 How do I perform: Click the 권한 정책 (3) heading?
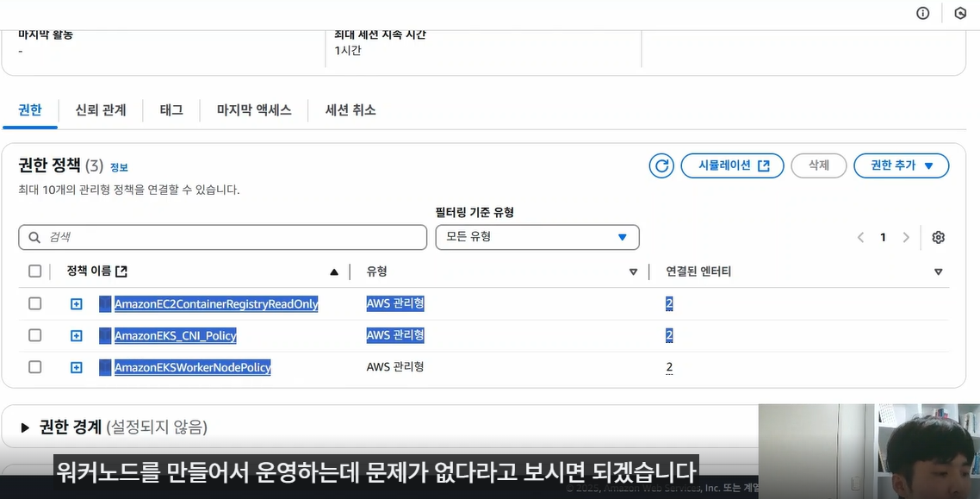pos(60,165)
